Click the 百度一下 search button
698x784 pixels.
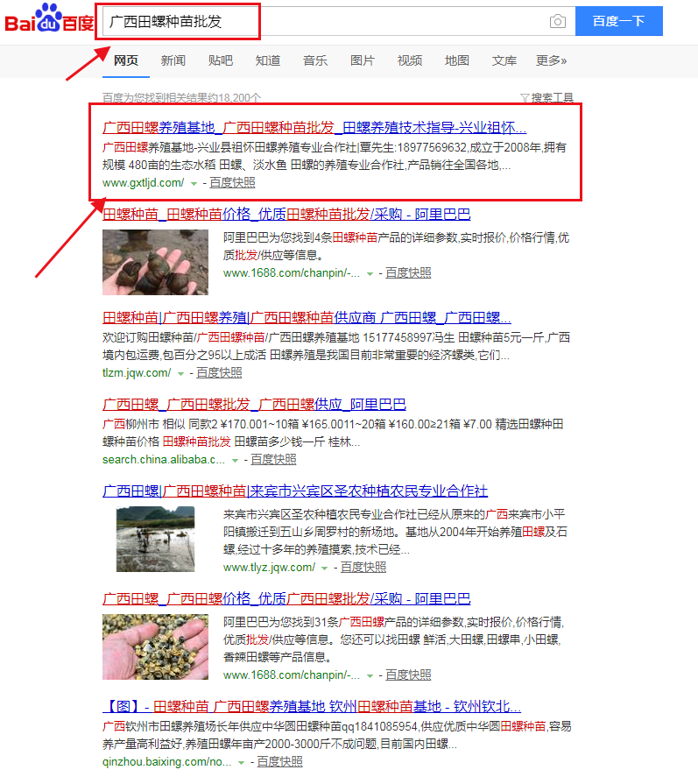coord(619,21)
